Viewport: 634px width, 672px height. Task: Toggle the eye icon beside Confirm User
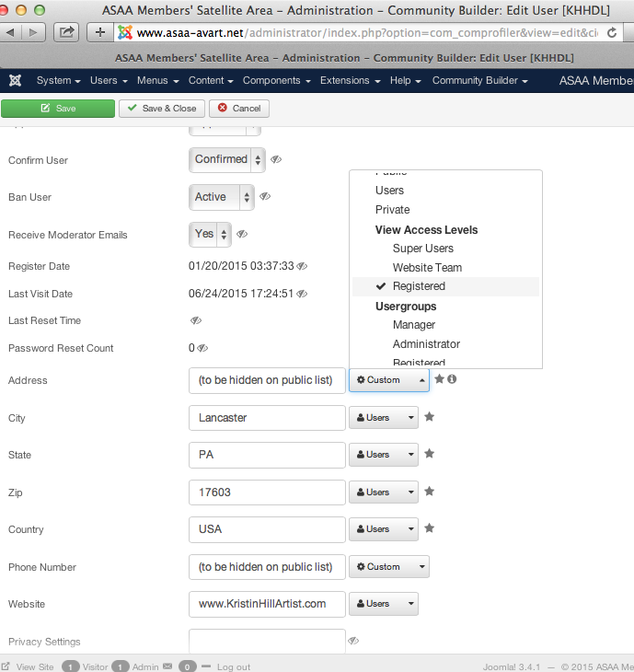276,160
